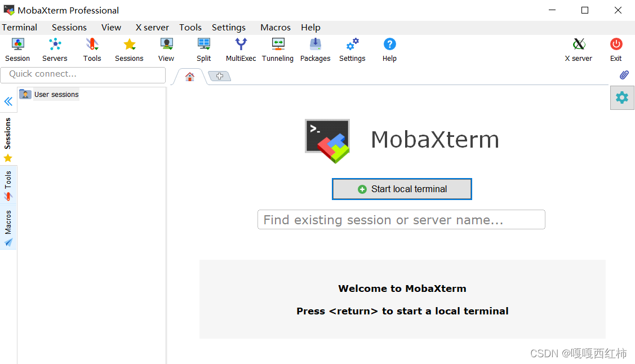Open the Tools toolbar icon
This screenshot has width=635, height=364.
92,50
